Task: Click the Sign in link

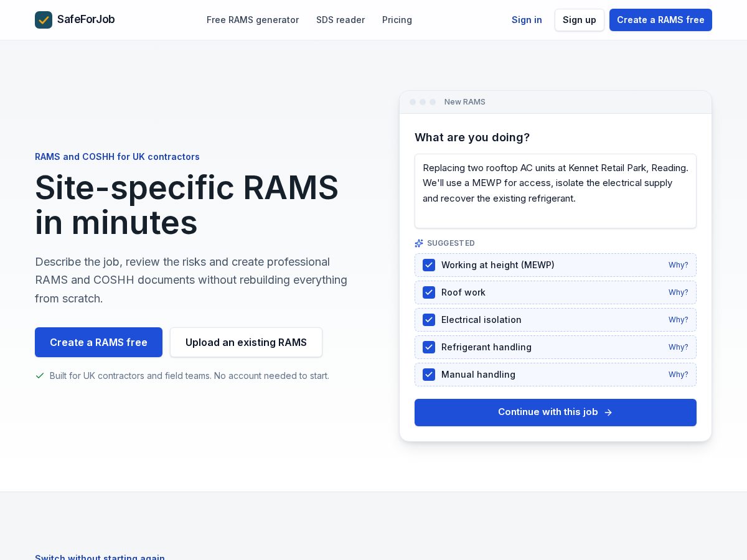Action: [x=527, y=20]
